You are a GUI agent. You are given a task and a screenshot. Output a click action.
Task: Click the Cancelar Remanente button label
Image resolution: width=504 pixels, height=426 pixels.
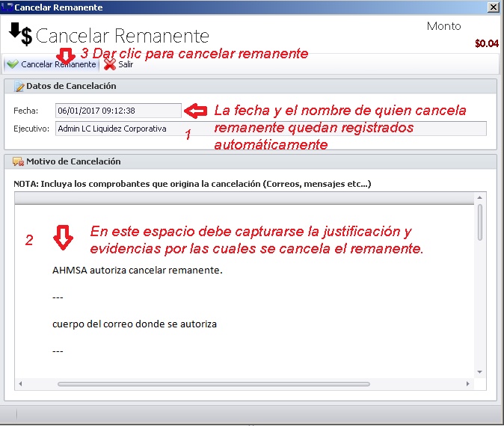(58, 64)
